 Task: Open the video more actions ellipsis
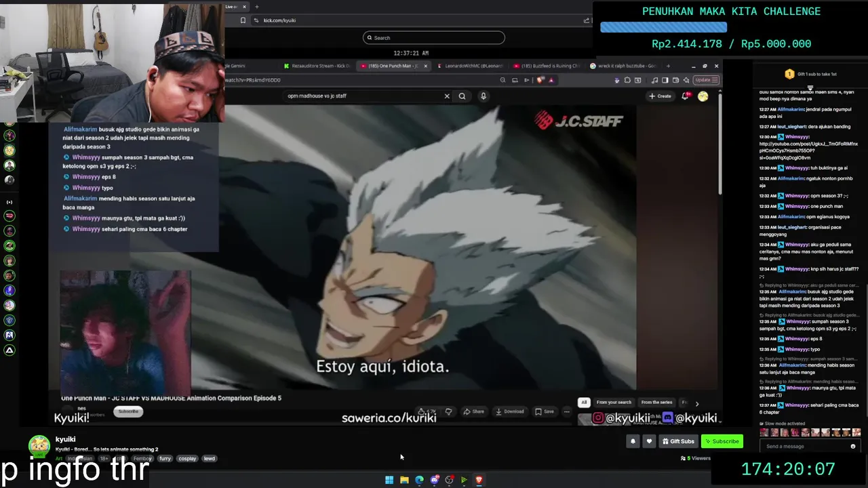tap(567, 411)
